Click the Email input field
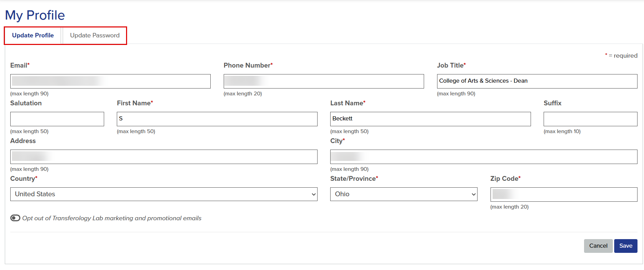 (110, 81)
